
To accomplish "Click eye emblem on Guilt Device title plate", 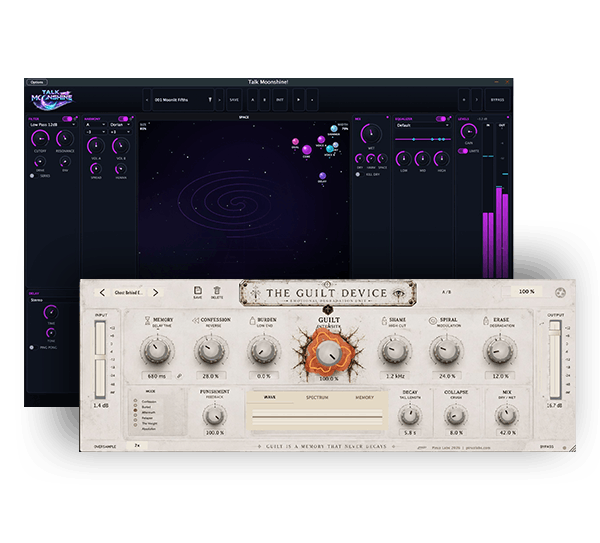I will click(399, 294).
